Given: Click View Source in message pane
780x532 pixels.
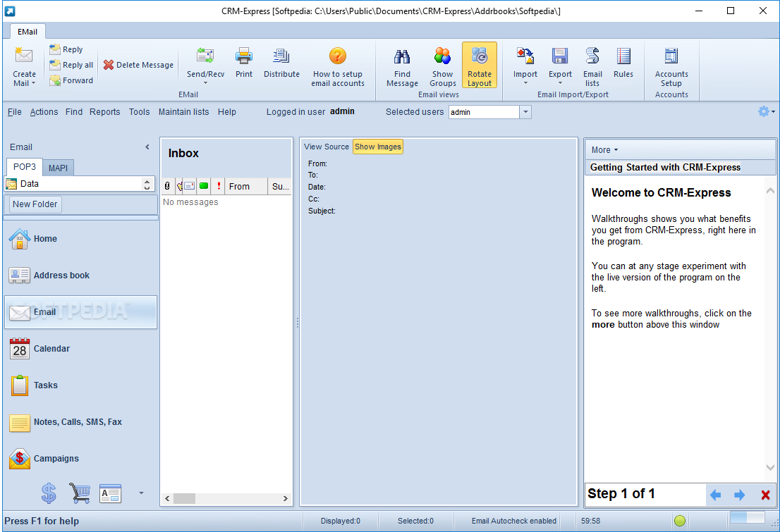Looking at the screenshot, I should click(327, 147).
